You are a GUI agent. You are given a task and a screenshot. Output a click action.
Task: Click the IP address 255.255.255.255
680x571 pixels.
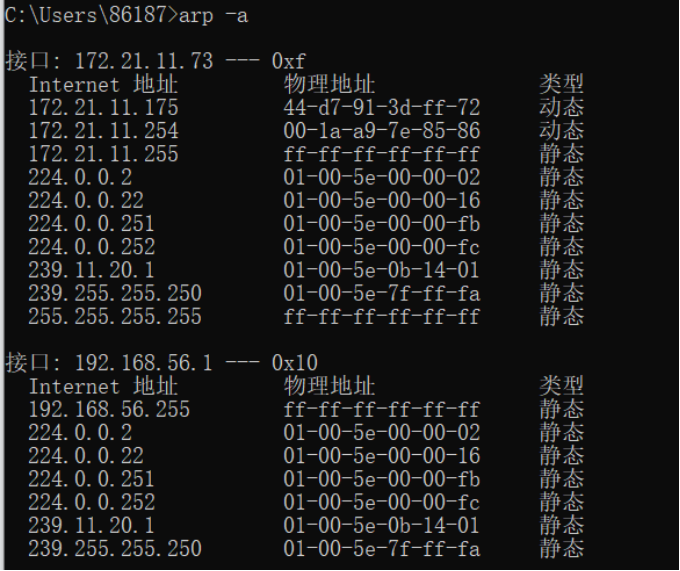[114, 317]
